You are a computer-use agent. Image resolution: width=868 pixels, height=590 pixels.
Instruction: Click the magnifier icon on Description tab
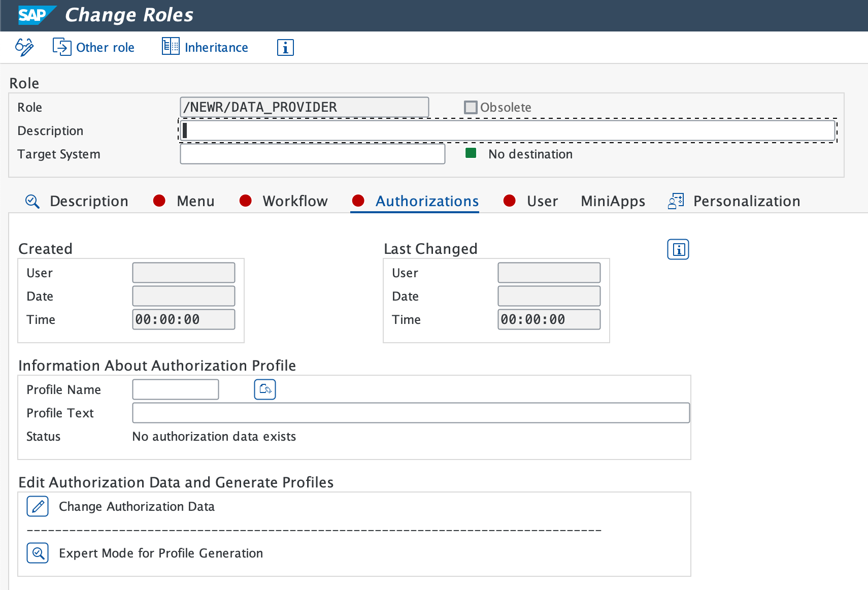pos(32,201)
